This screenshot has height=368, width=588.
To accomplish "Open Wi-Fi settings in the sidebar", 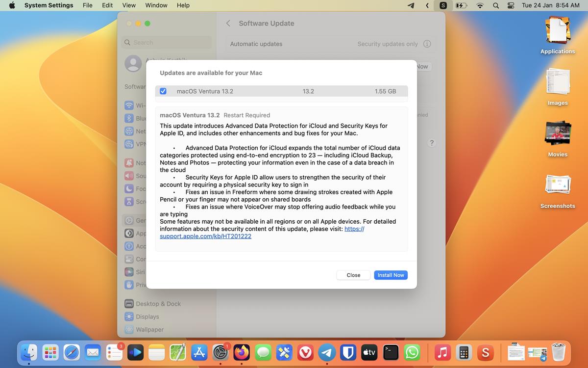I will pyautogui.click(x=140, y=105).
